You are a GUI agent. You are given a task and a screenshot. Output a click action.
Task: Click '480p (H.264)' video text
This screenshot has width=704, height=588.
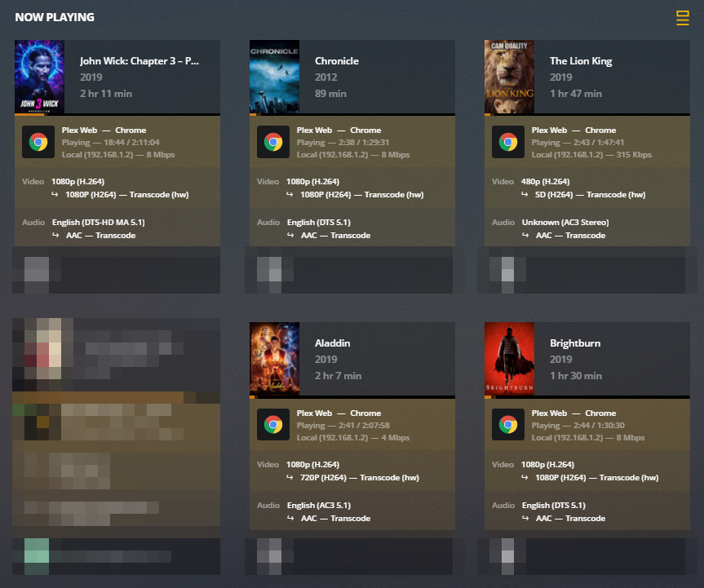(545, 182)
